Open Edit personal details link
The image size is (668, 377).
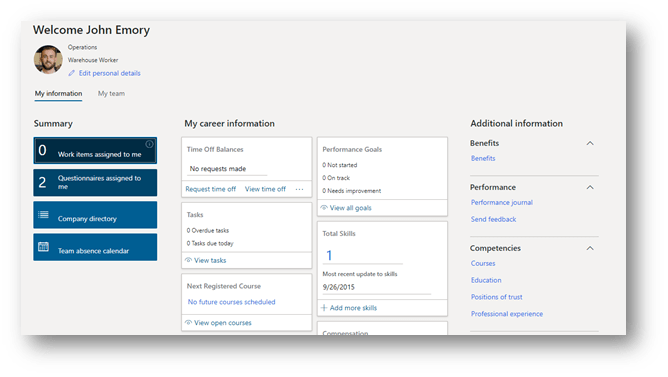pos(109,73)
